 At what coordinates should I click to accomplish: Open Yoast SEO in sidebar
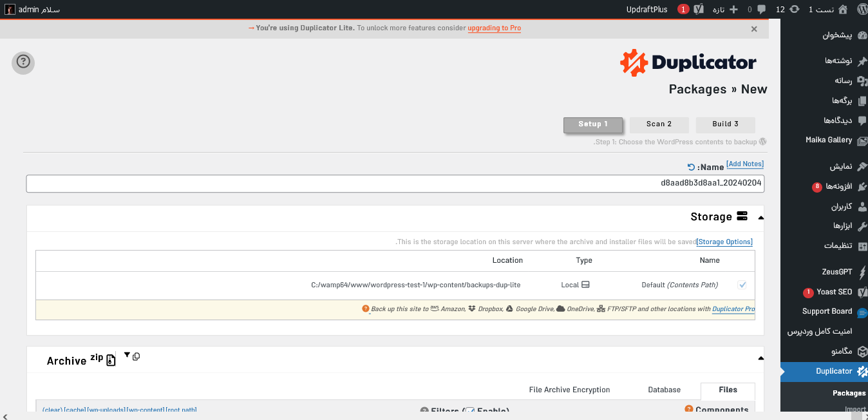click(824, 292)
